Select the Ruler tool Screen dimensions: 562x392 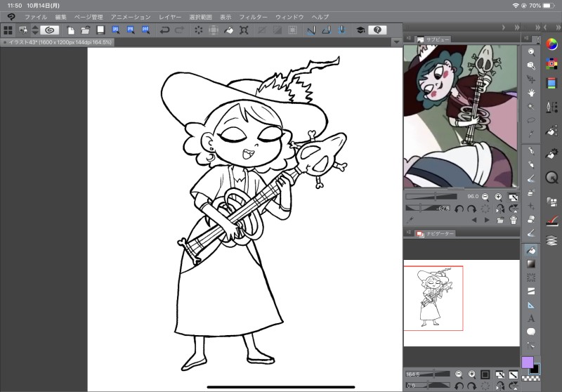pos(531,304)
